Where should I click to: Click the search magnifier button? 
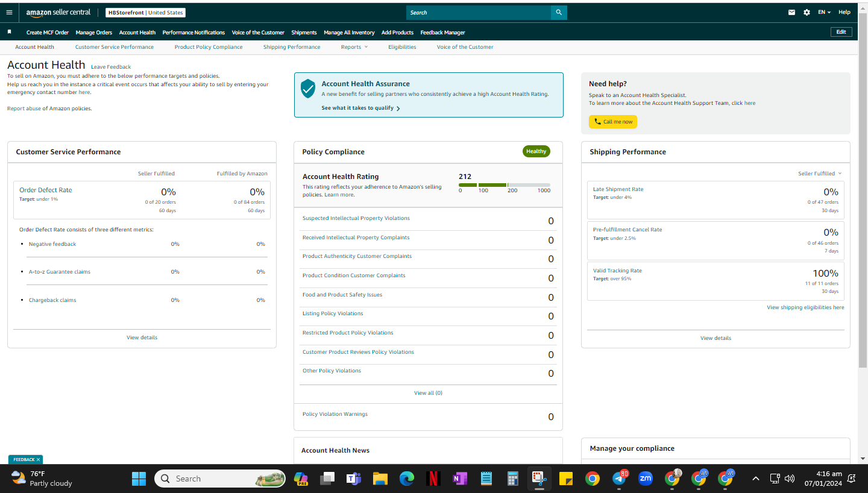559,12
